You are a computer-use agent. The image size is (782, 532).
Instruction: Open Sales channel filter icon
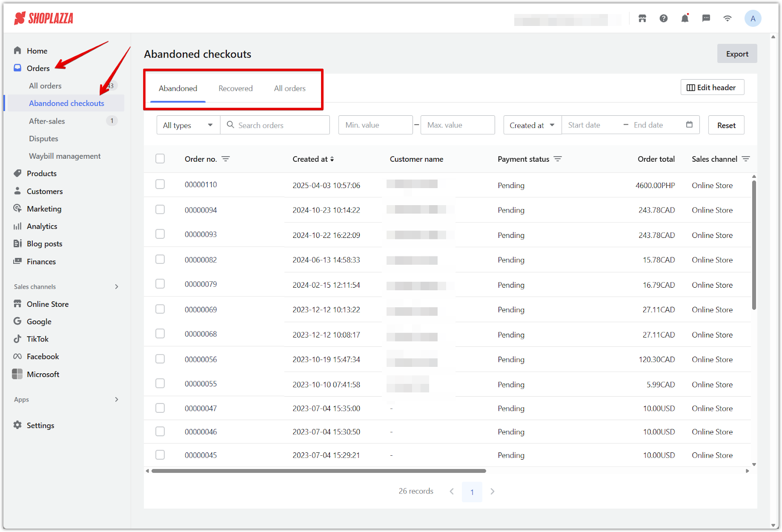coord(746,159)
